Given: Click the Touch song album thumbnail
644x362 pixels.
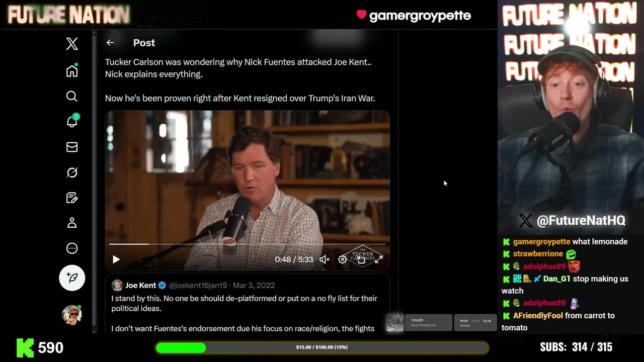Looking at the screenshot, I should pos(394,322).
